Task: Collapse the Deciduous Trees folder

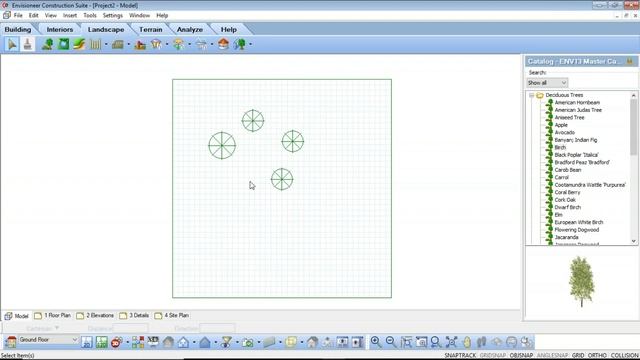Action: 531,95
